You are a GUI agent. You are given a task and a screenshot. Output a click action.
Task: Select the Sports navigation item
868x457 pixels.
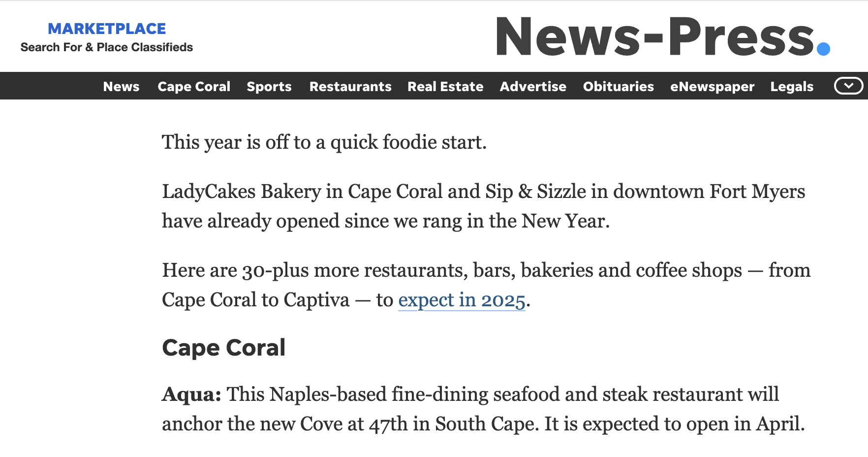(269, 86)
